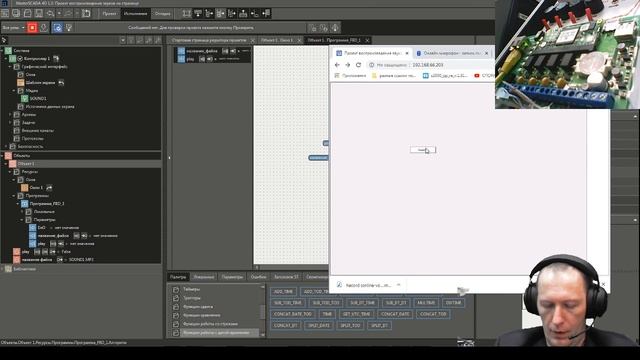Click the pink Объект 1 icon
Viewport: 640px width, 360px height.
pos(13,164)
